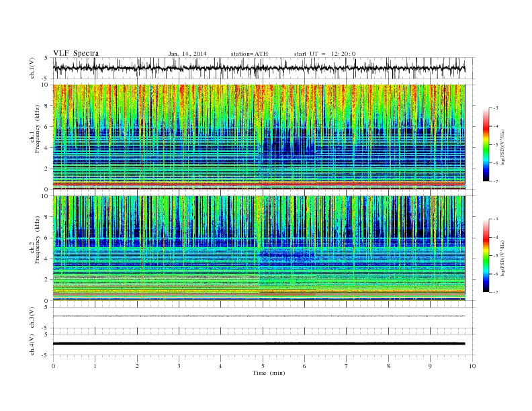Image resolution: width=532 pixels, height=411 pixels.
Task: Click the "VLF Spectra" plot title
Action: (x=76, y=53)
